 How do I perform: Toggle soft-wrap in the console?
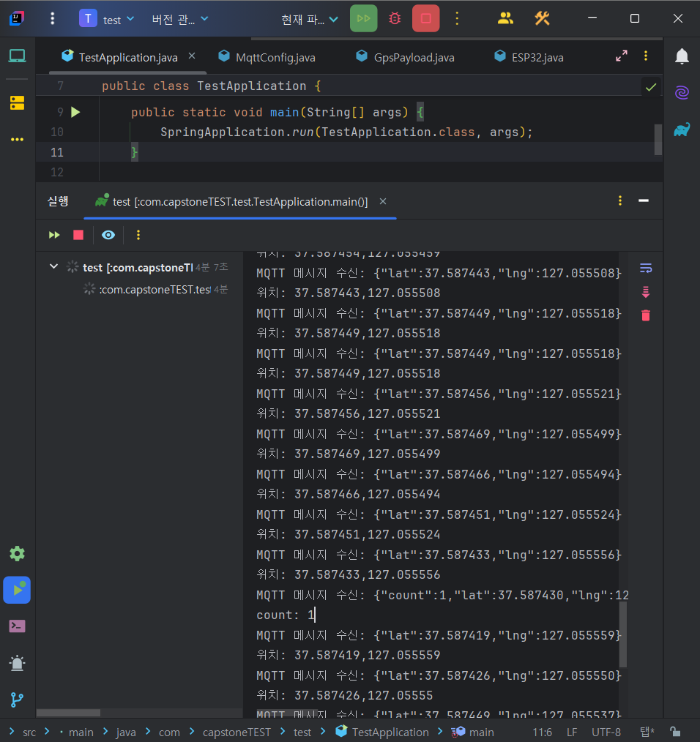tap(646, 269)
